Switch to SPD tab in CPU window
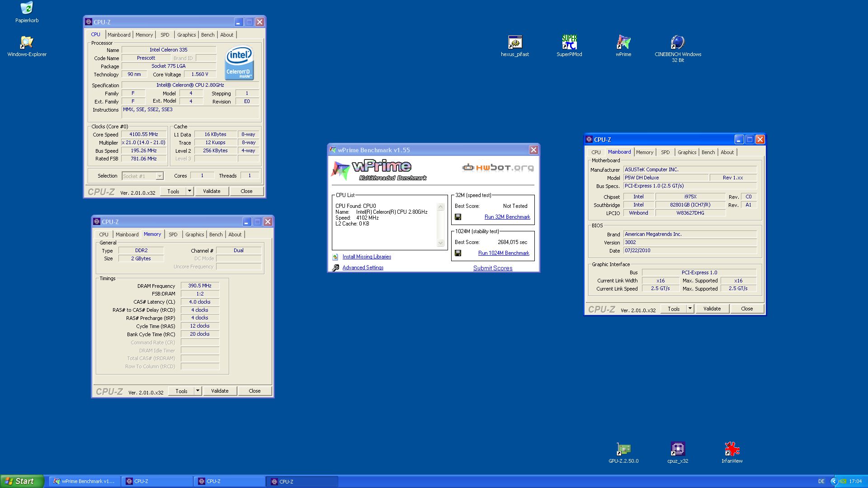The height and width of the screenshot is (488, 868). [165, 35]
